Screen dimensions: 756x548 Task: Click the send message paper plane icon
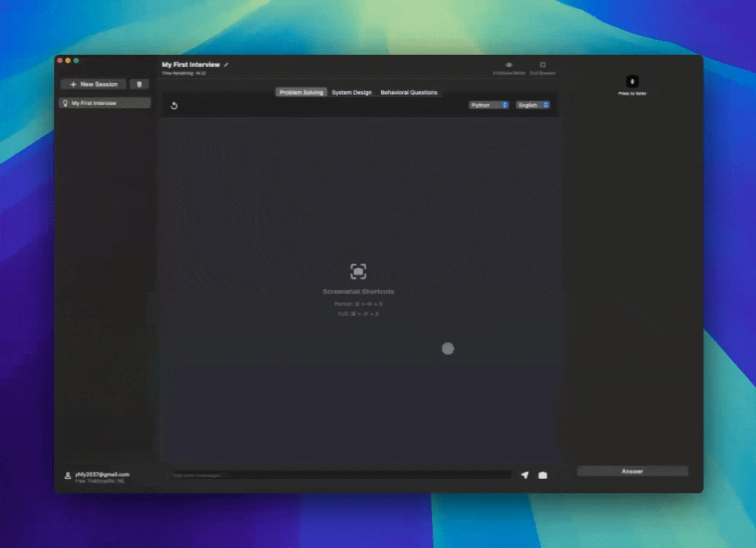click(524, 475)
